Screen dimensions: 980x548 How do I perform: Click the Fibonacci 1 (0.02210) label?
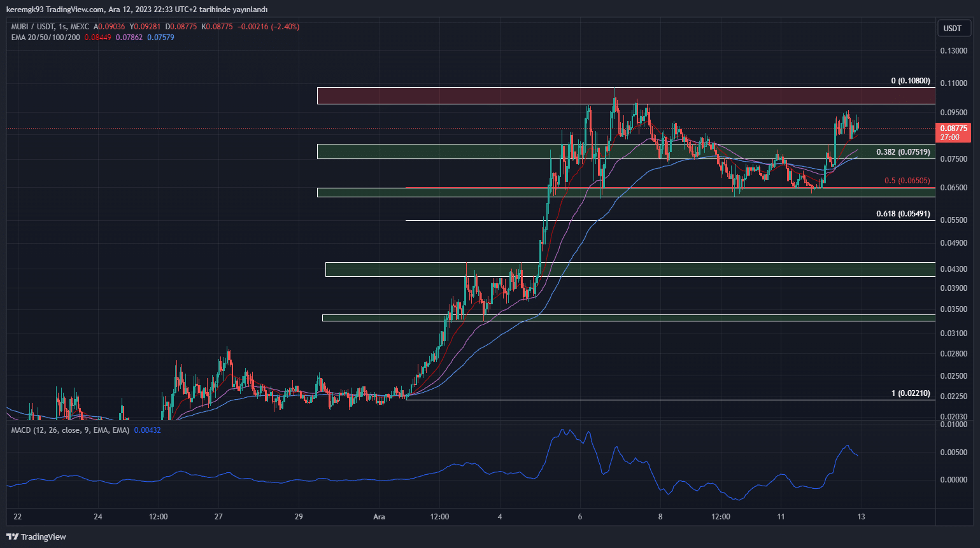click(x=911, y=393)
